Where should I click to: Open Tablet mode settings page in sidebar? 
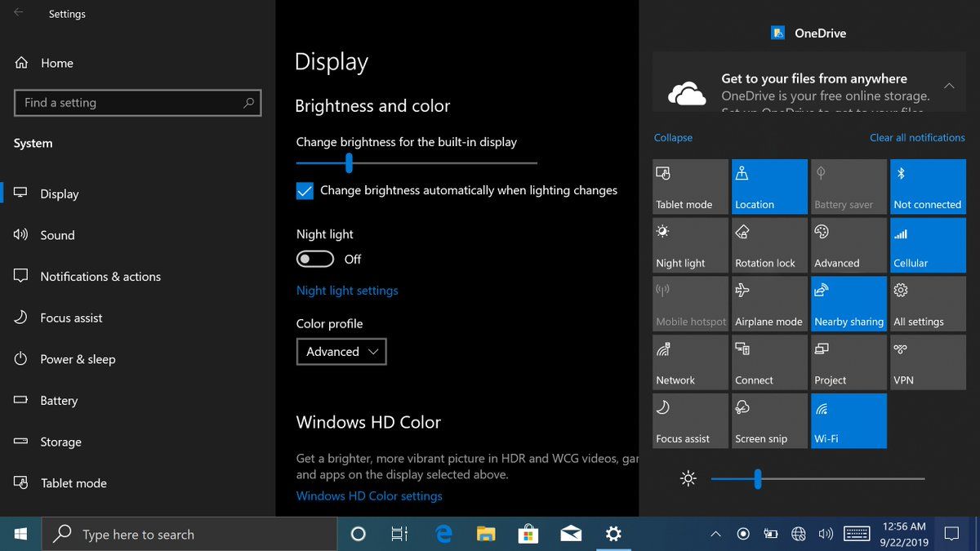137,483
